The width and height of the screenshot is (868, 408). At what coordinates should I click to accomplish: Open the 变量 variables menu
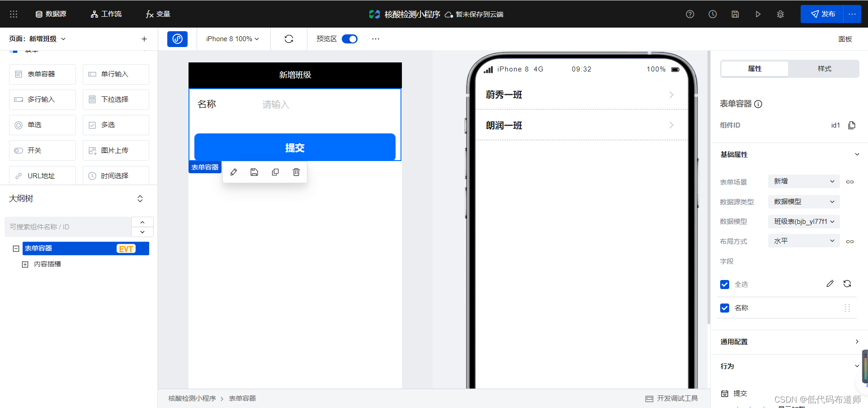(x=158, y=14)
